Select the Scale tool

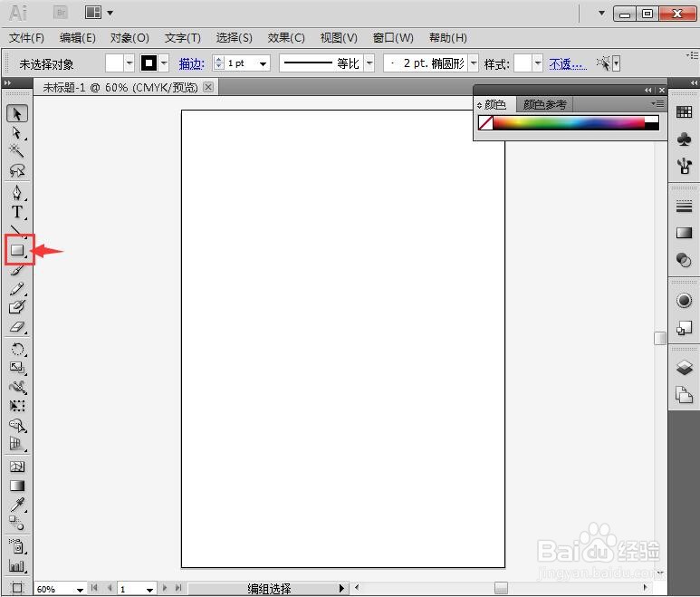17,368
